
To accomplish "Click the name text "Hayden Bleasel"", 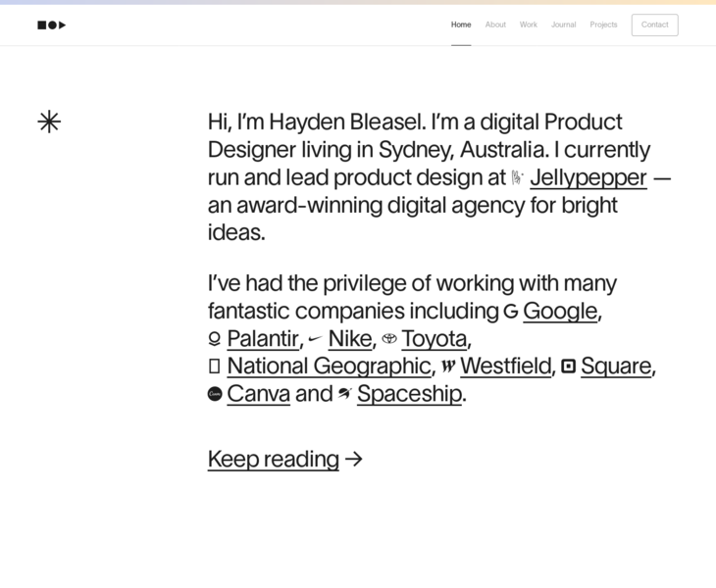I will (x=347, y=122).
